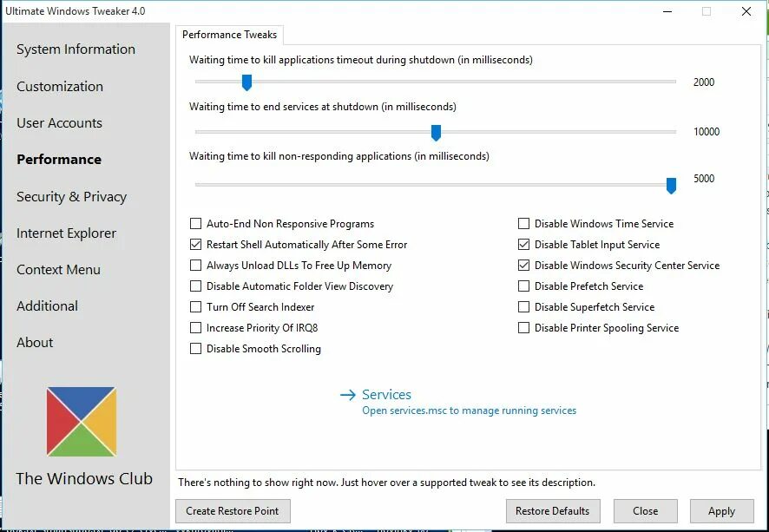Enable Auto-End Non Responsive Programs checkbox
This screenshot has width=769, height=532.
(x=195, y=224)
